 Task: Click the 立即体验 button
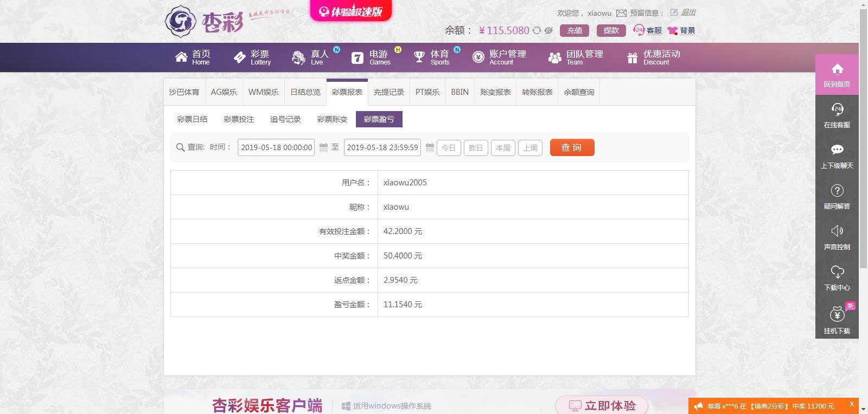[602, 405]
